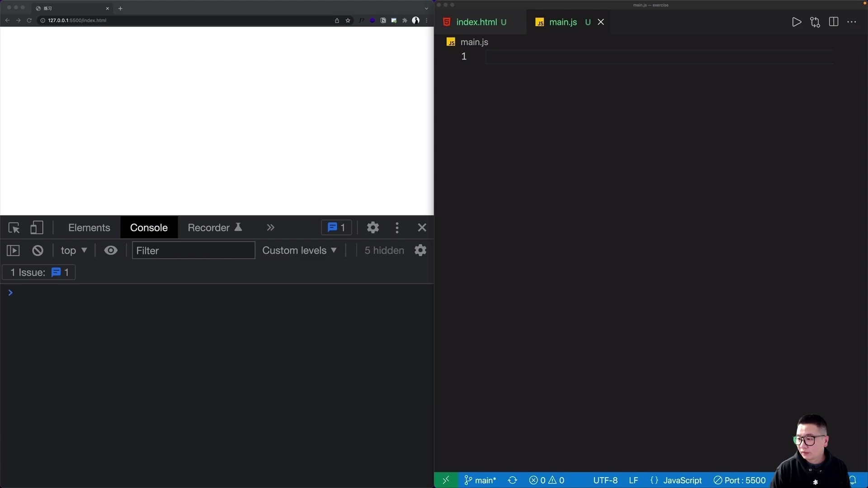Open the errors and warnings count
This screenshot has width=868, height=488.
coord(547,480)
